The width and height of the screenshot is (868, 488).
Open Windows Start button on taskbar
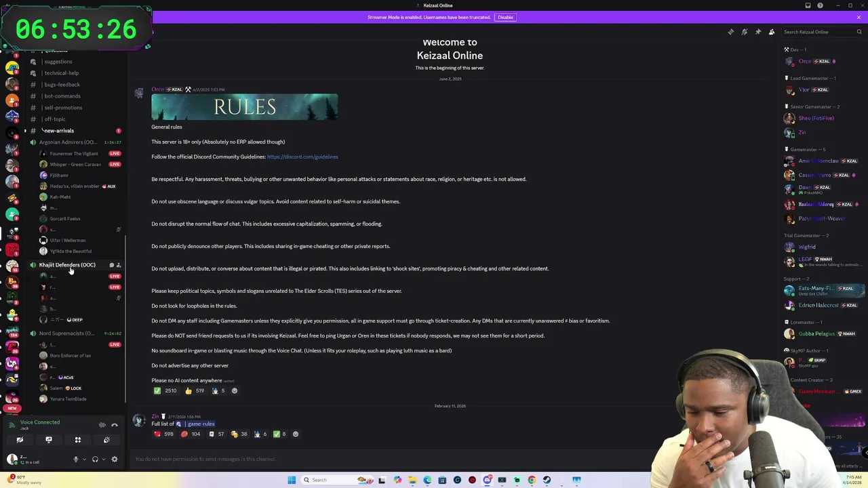292,480
